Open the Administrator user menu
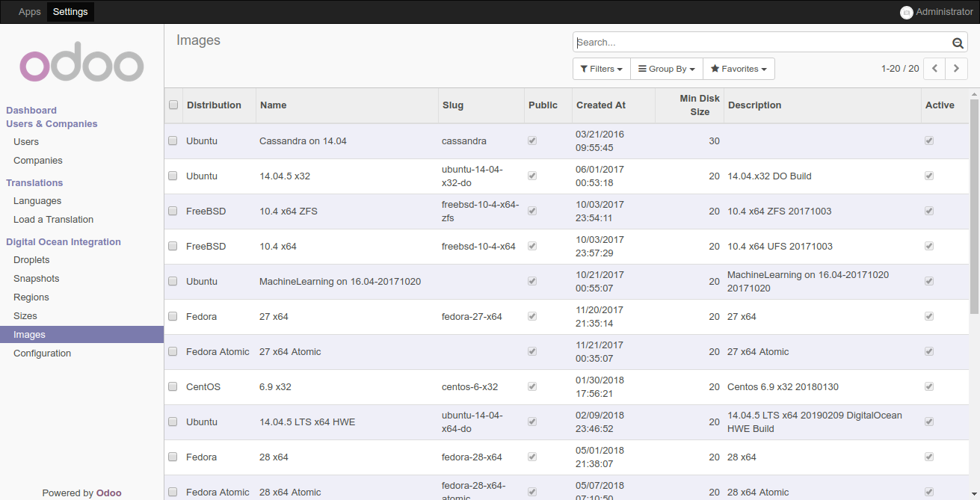980x500 pixels. 937,12
